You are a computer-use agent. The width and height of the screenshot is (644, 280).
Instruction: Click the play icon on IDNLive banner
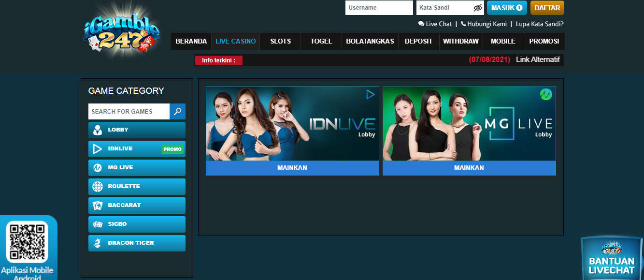tap(371, 95)
